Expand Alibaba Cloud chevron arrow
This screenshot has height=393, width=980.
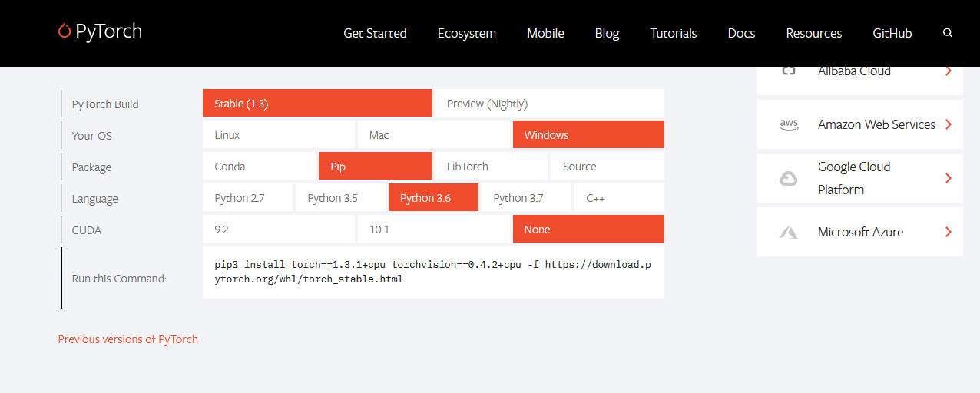(949, 71)
